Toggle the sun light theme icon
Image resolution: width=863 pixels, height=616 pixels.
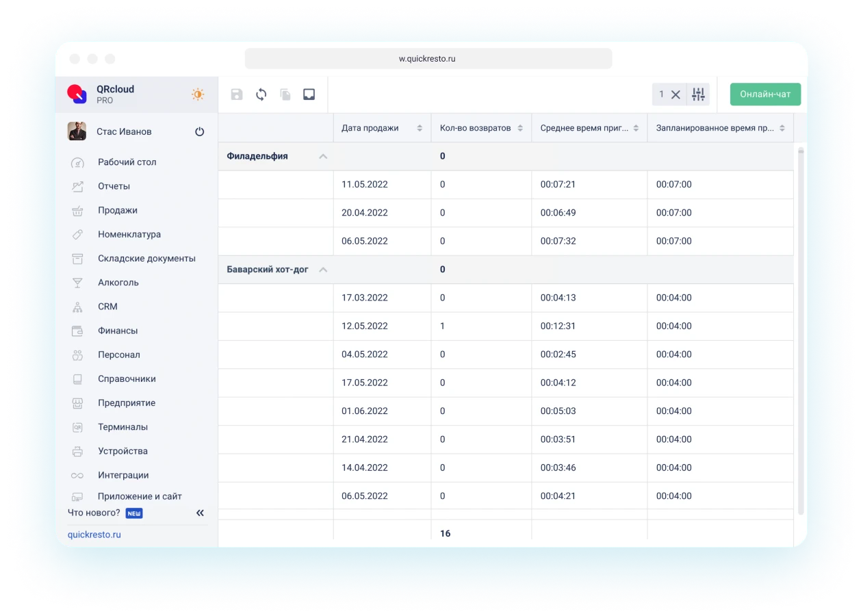click(x=198, y=94)
